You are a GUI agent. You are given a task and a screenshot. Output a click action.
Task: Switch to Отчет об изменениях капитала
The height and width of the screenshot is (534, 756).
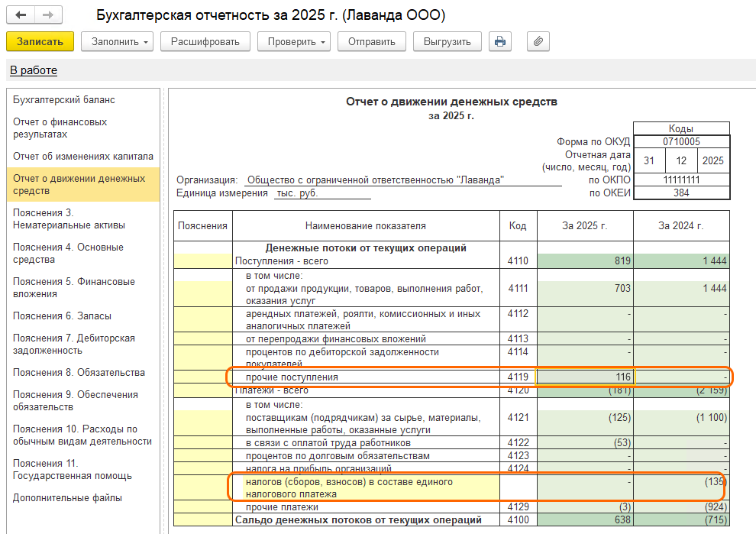coord(82,156)
